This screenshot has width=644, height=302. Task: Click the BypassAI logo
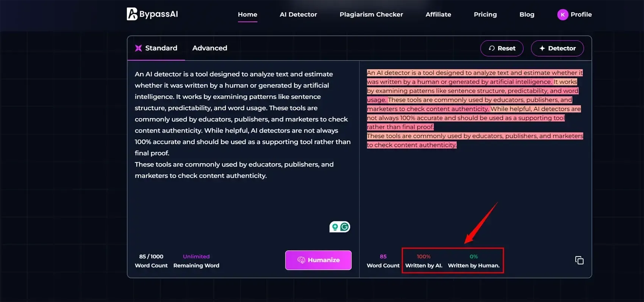point(152,14)
